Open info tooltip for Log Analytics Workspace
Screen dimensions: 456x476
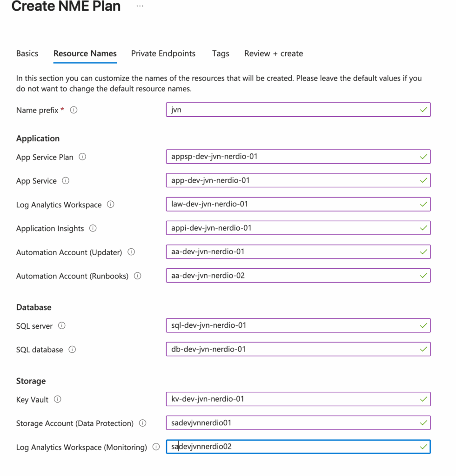coord(110,205)
